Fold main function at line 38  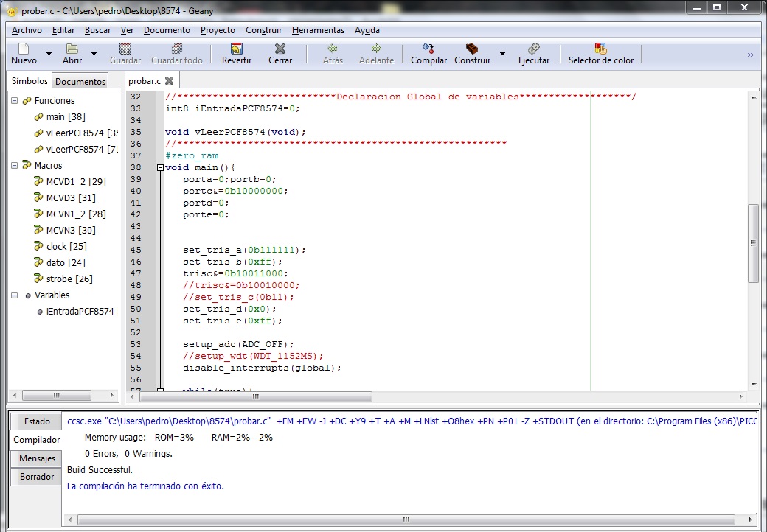[160, 167]
